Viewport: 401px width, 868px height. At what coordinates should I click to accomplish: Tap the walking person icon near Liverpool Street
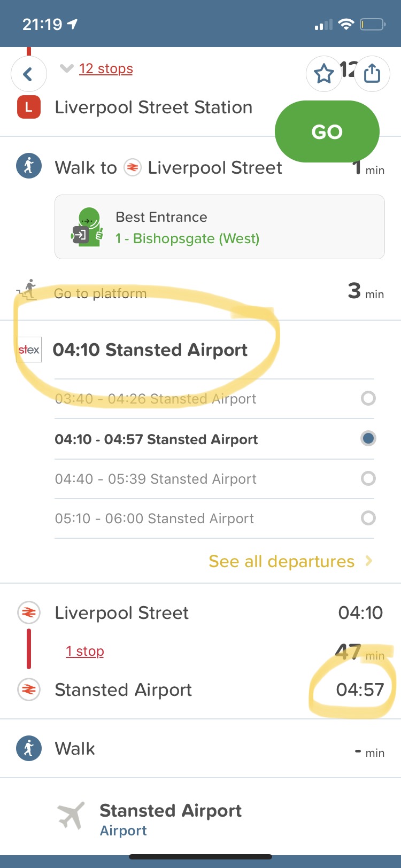29,166
